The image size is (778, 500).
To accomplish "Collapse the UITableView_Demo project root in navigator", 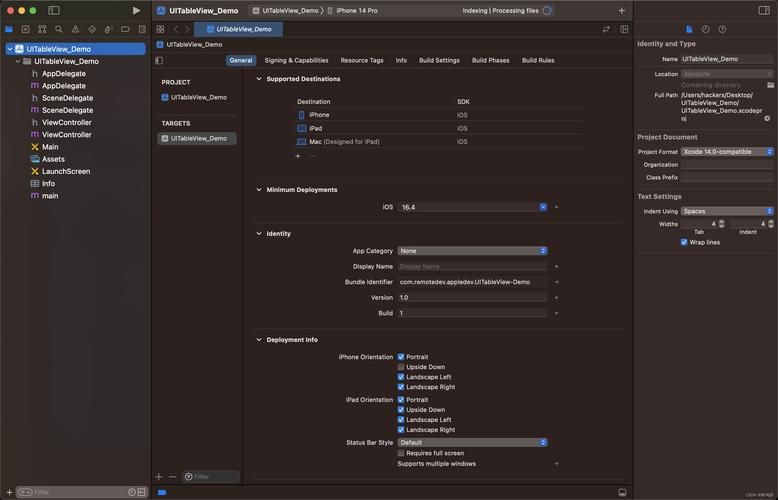I will click(x=10, y=49).
